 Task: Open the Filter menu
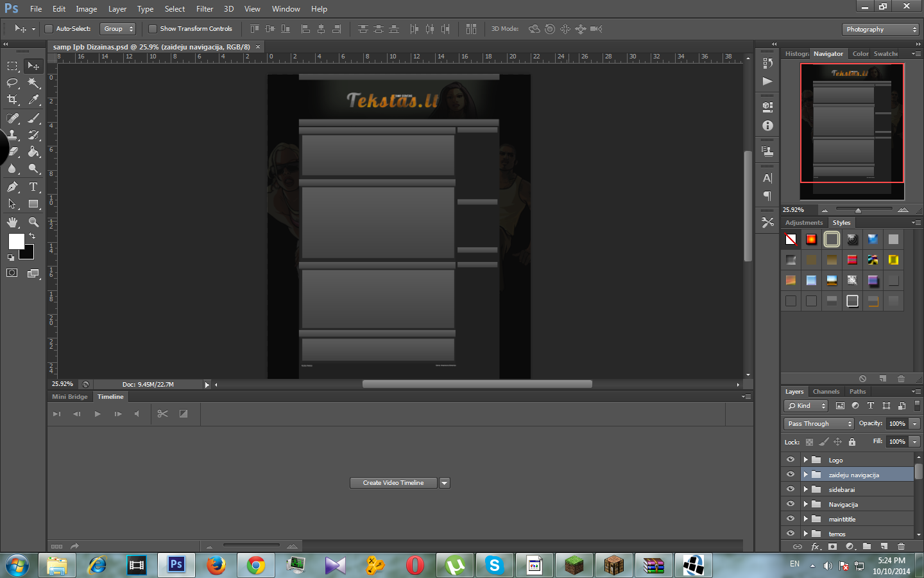coord(205,9)
